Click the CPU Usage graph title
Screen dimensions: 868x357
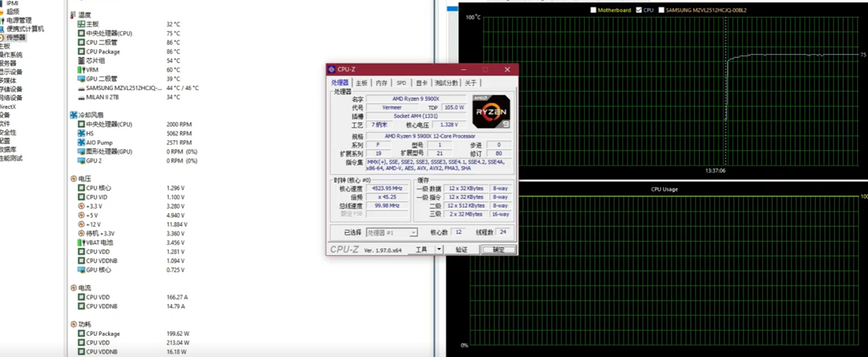point(664,189)
